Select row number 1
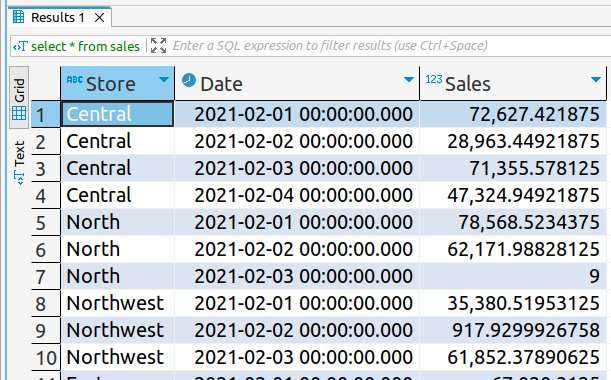This screenshot has height=380, width=611. [x=46, y=114]
